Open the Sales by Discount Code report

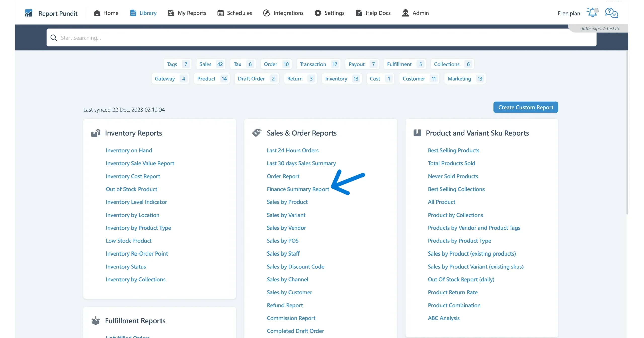[x=295, y=266]
